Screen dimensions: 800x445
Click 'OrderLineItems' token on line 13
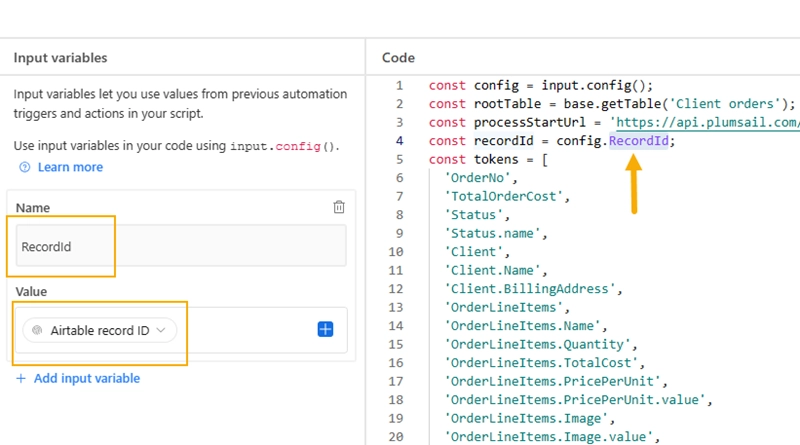pyautogui.click(x=503, y=307)
